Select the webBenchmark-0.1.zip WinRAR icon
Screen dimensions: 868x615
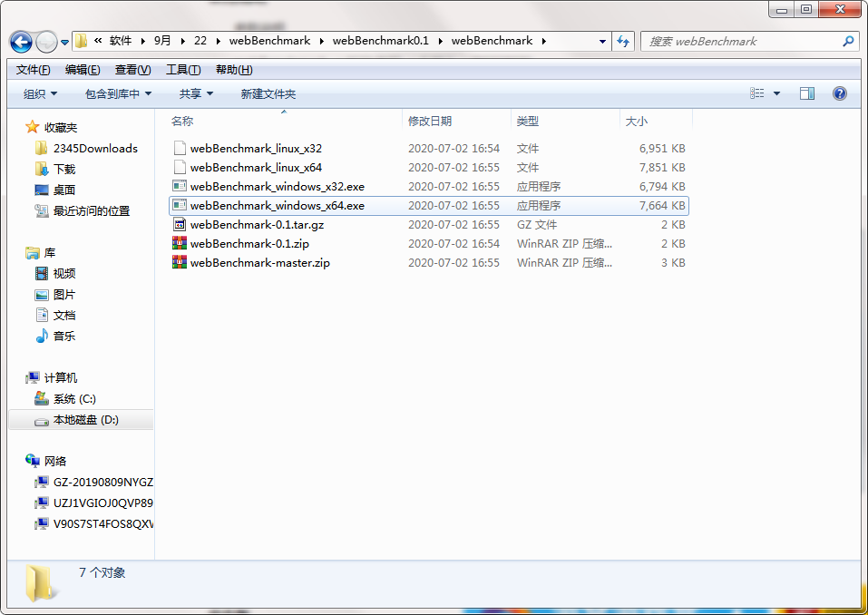180,243
